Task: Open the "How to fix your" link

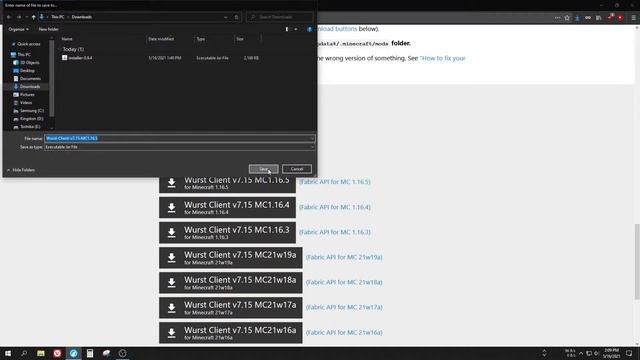Action: (x=442, y=58)
